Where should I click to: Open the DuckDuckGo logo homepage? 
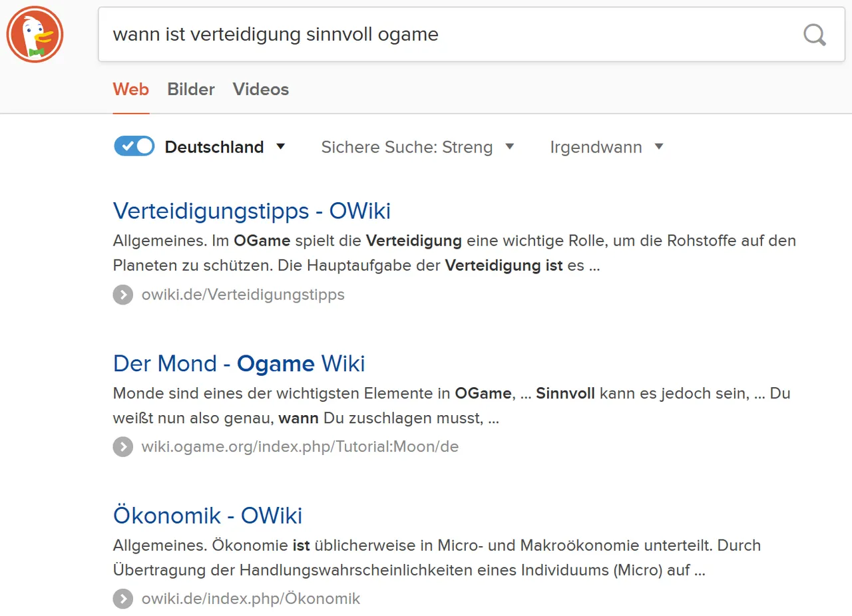(x=35, y=35)
